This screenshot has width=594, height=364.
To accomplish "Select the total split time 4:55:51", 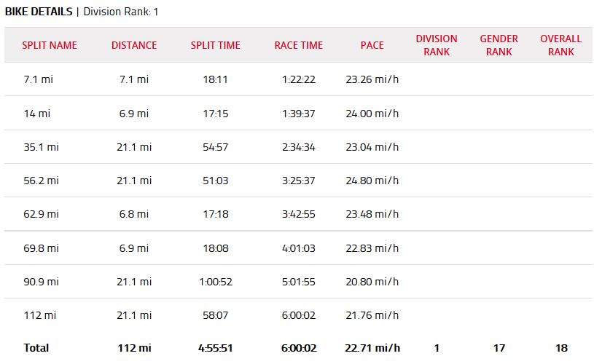I will [215, 348].
